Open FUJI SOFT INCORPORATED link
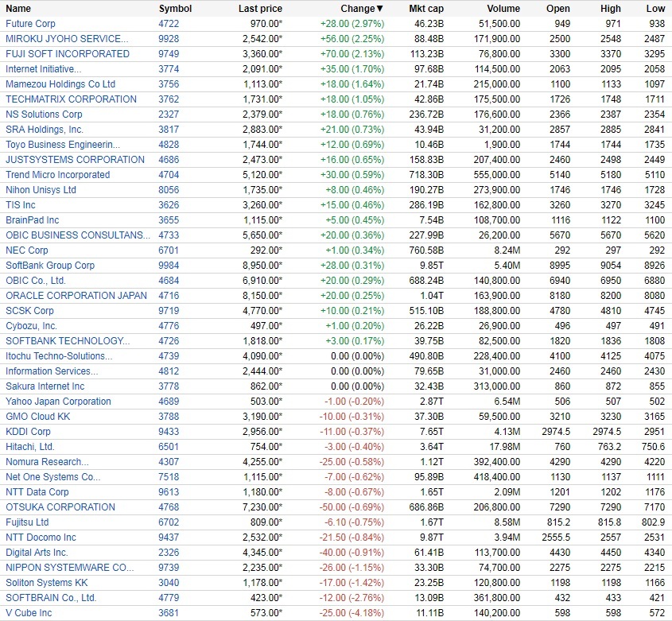 click(68, 54)
